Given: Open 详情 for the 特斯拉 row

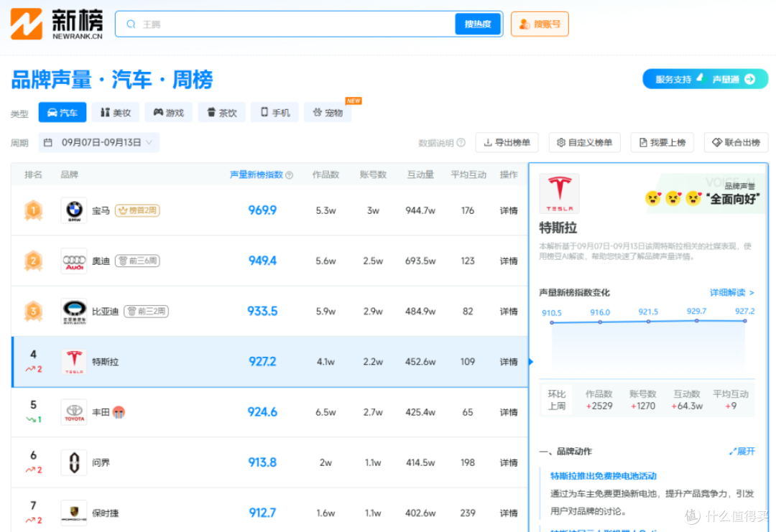Looking at the screenshot, I should (x=508, y=362).
